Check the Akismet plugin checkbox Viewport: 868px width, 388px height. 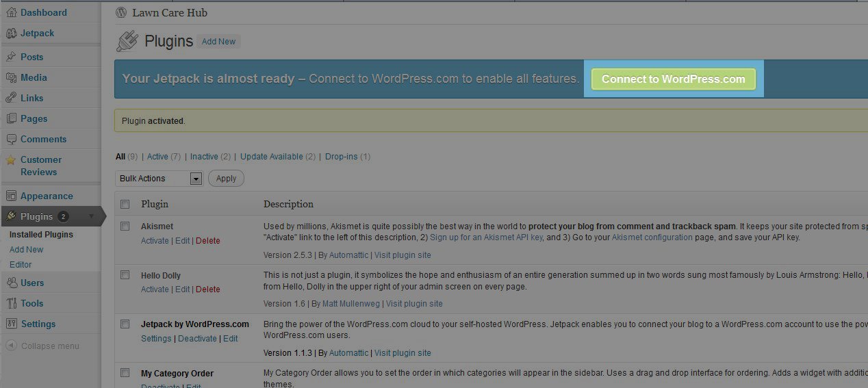pyautogui.click(x=125, y=226)
